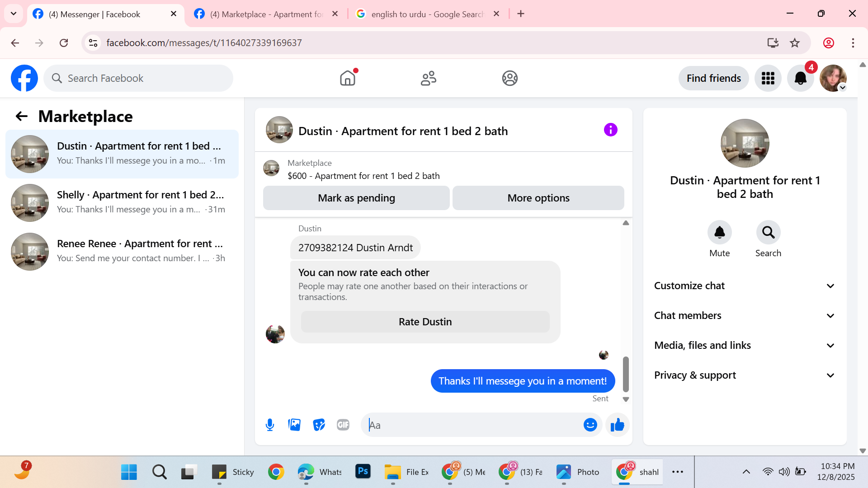This screenshot has width=868, height=488.
Task: Open Windows Start menu
Action: coord(129,472)
